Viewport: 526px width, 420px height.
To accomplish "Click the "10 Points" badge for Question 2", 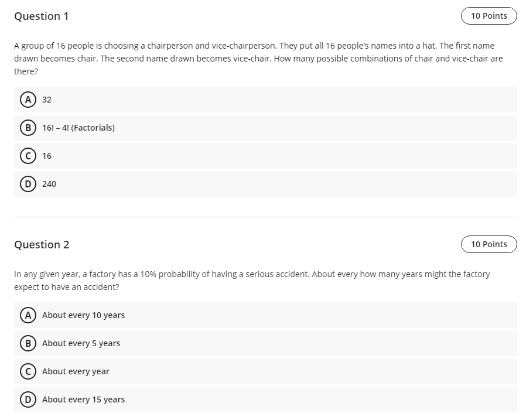I will pos(489,244).
